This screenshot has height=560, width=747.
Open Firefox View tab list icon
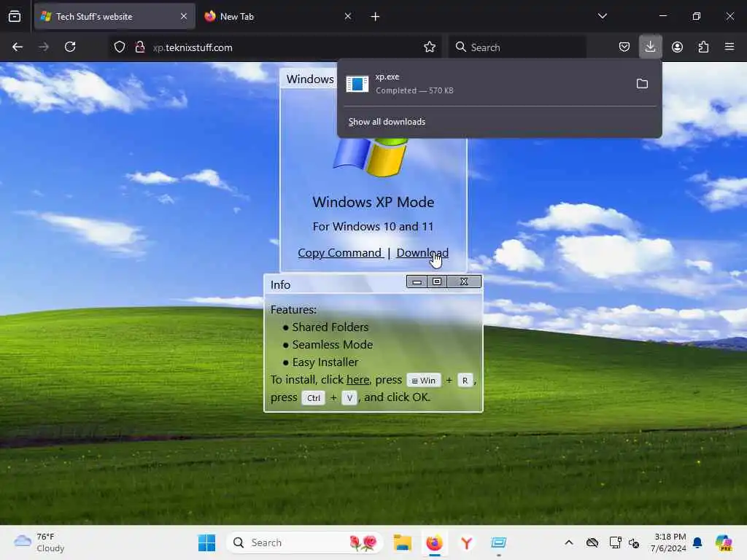[x=15, y=17]
